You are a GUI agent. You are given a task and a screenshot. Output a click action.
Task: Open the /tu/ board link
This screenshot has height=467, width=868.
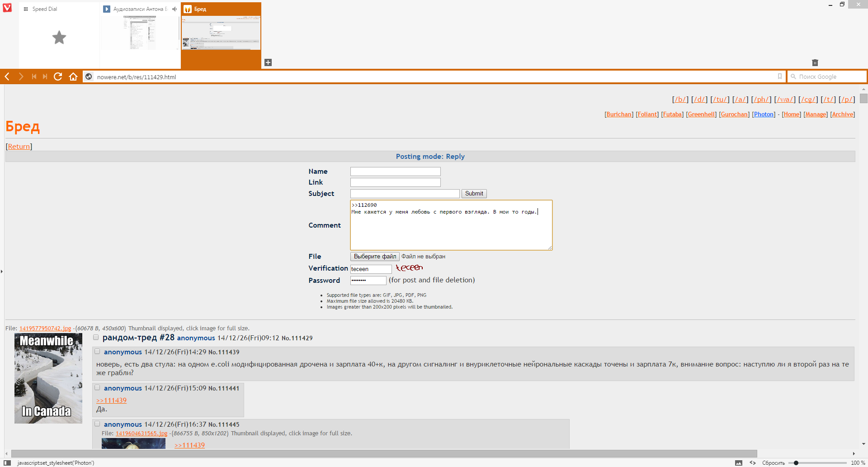pyautogui.click(x=720, y=100)
